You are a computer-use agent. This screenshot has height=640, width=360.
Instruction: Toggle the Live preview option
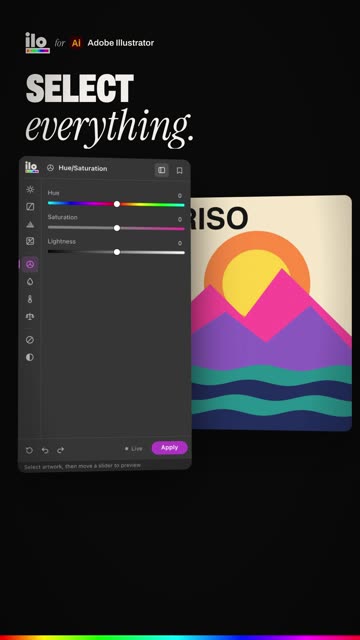click(133, 449)
